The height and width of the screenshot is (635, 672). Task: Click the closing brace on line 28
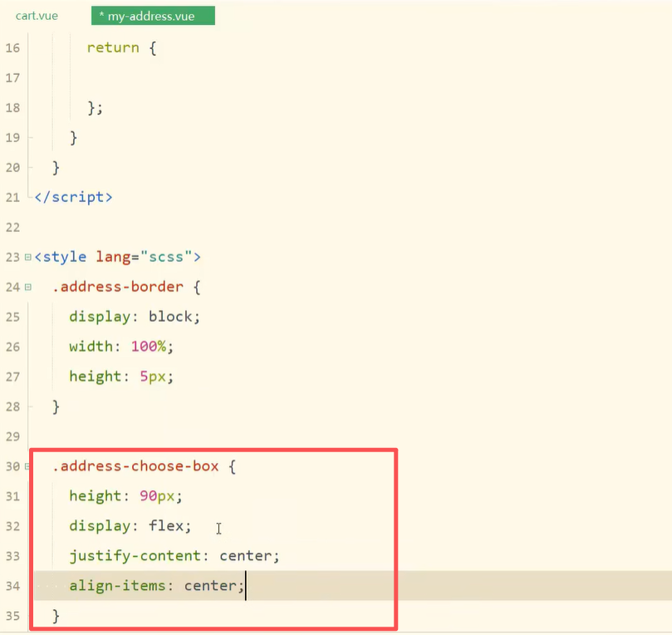pos(56,406)
